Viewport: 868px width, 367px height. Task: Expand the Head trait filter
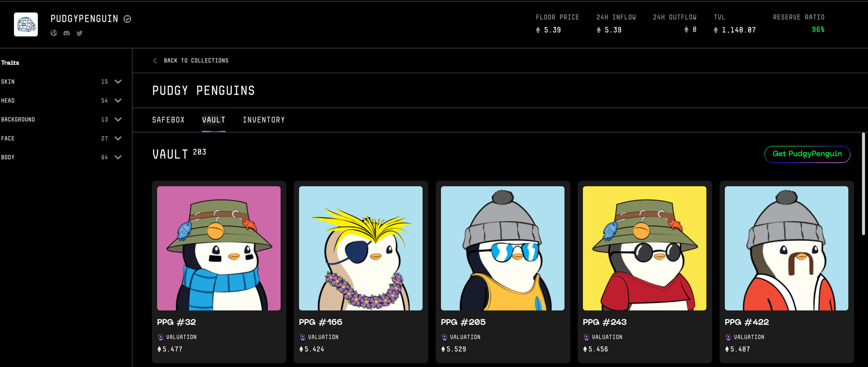click(118, 101)
